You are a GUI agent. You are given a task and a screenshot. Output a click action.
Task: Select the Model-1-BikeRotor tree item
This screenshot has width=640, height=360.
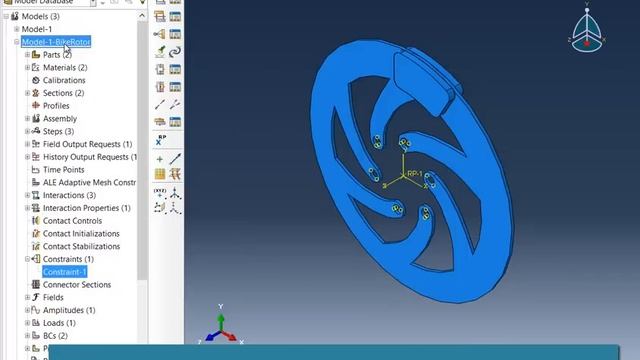[56, 42]
